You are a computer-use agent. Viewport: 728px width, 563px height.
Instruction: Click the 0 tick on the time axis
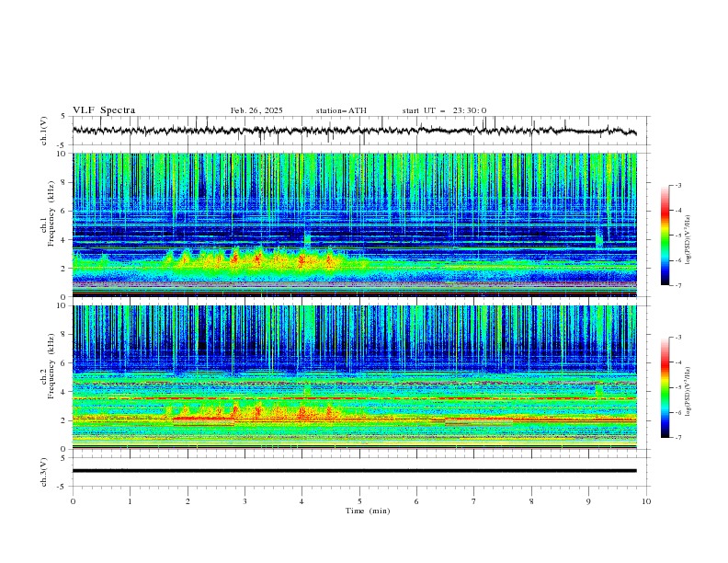point(73,501)
